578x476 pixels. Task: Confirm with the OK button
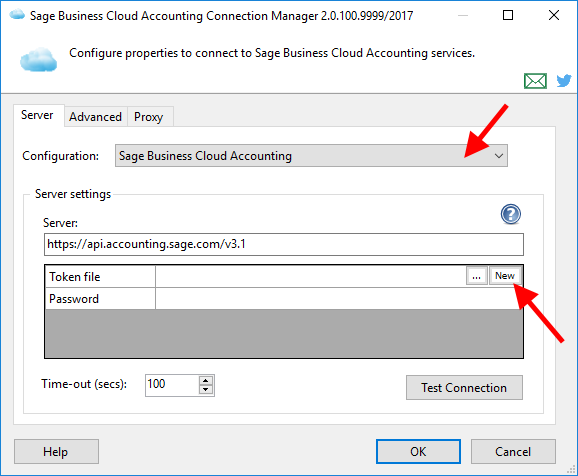(418, 451)
